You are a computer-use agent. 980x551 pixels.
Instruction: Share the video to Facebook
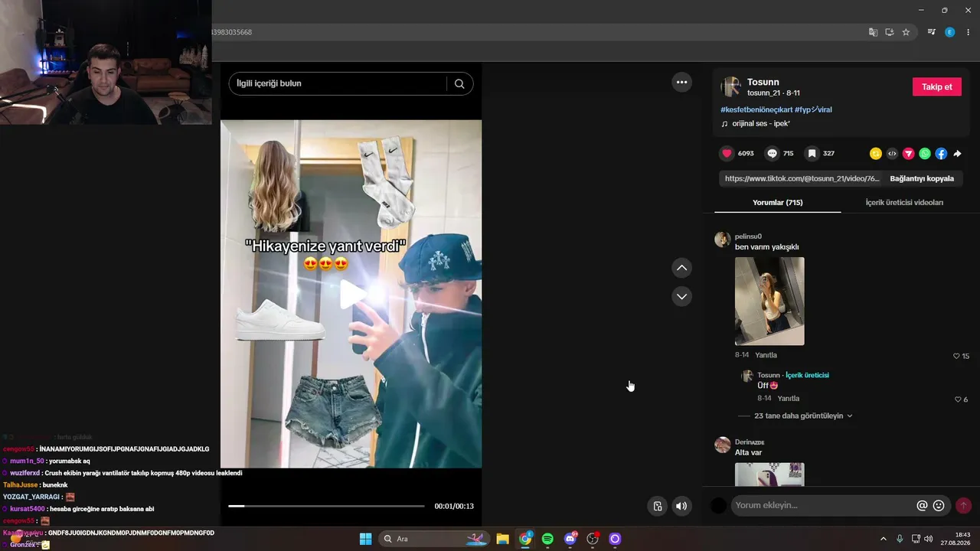click(941, 154)
